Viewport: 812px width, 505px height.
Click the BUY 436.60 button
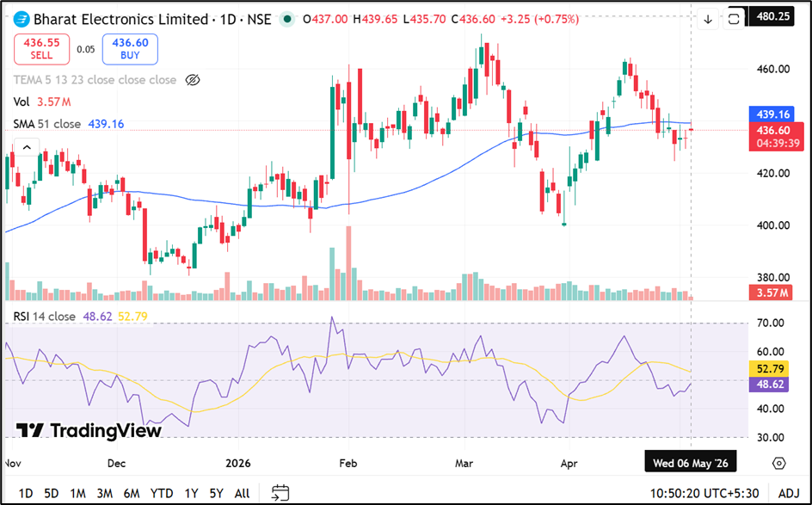[130, 49]
